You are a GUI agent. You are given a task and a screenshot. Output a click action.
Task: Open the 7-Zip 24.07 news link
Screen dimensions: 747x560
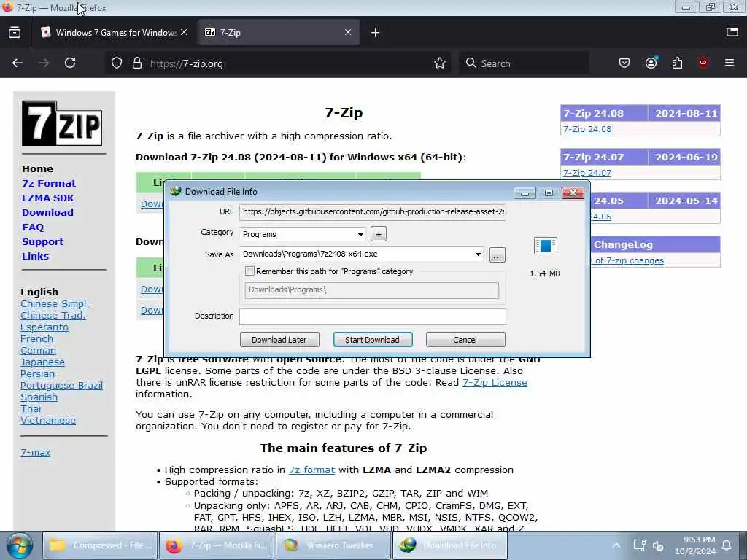pyautogui.click(x=587, y=173)
